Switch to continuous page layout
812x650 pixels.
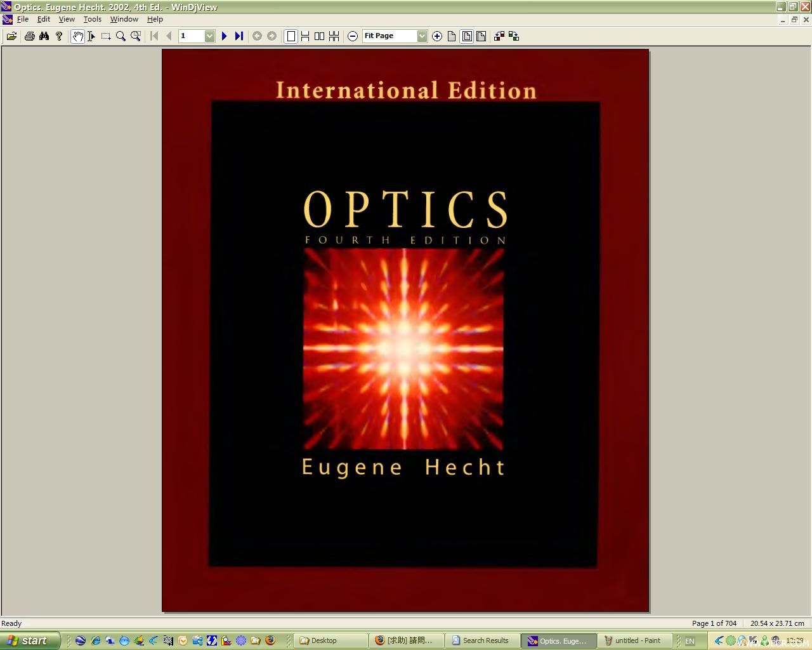tap(305, 36)
